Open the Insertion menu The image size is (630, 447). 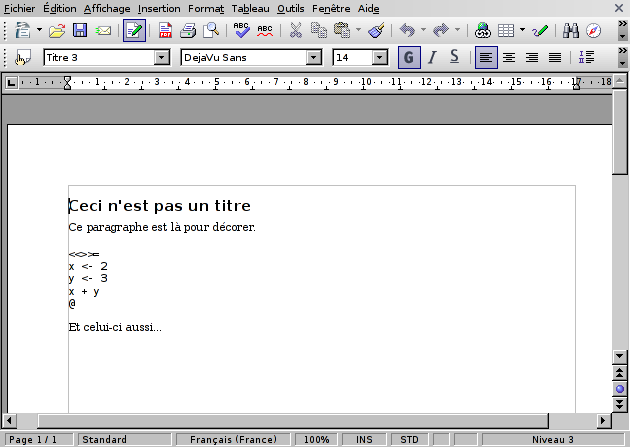[159, 7]
